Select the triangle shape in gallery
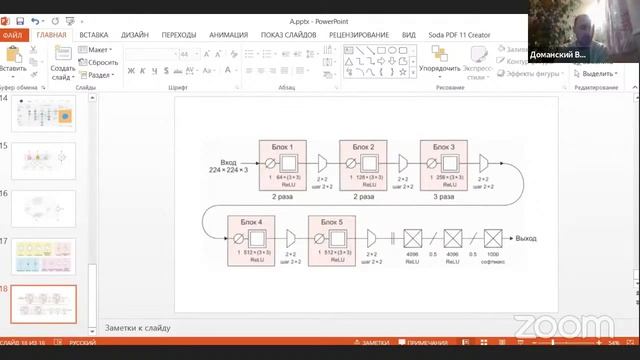Screen dimensions: 640x360 [x=349, y=62]
